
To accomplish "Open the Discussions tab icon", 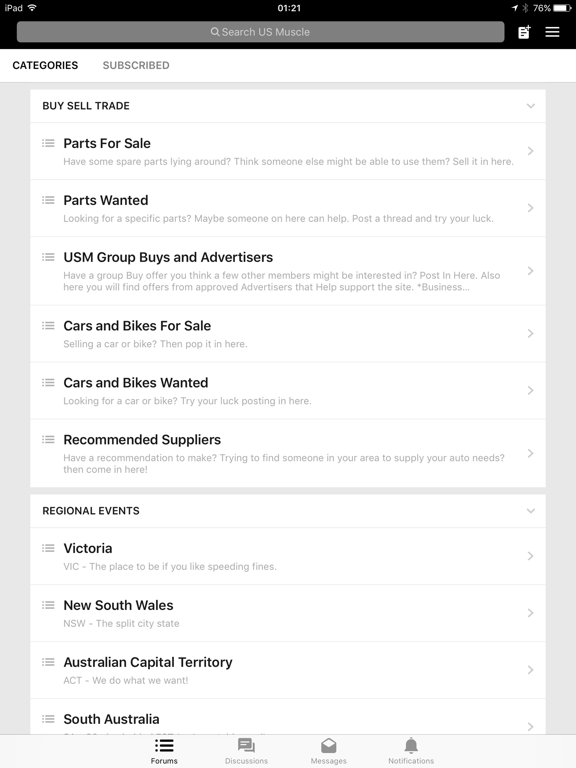I will tap(246, 745).
